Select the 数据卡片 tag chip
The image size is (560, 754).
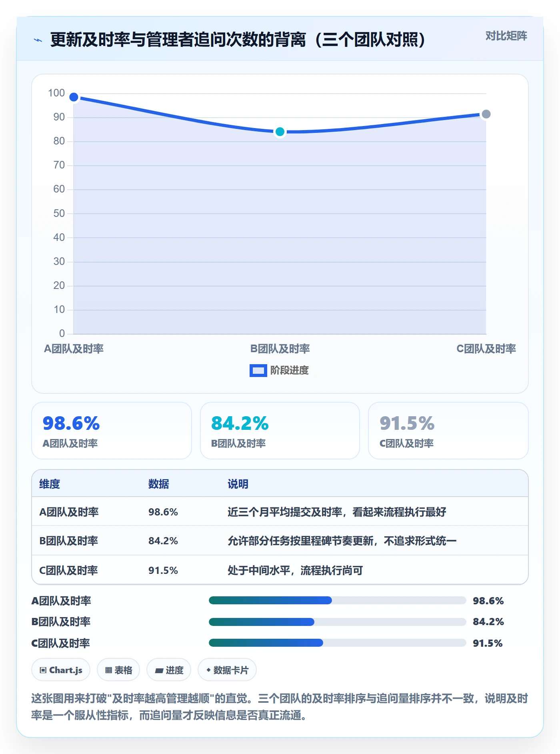point(227,670)
